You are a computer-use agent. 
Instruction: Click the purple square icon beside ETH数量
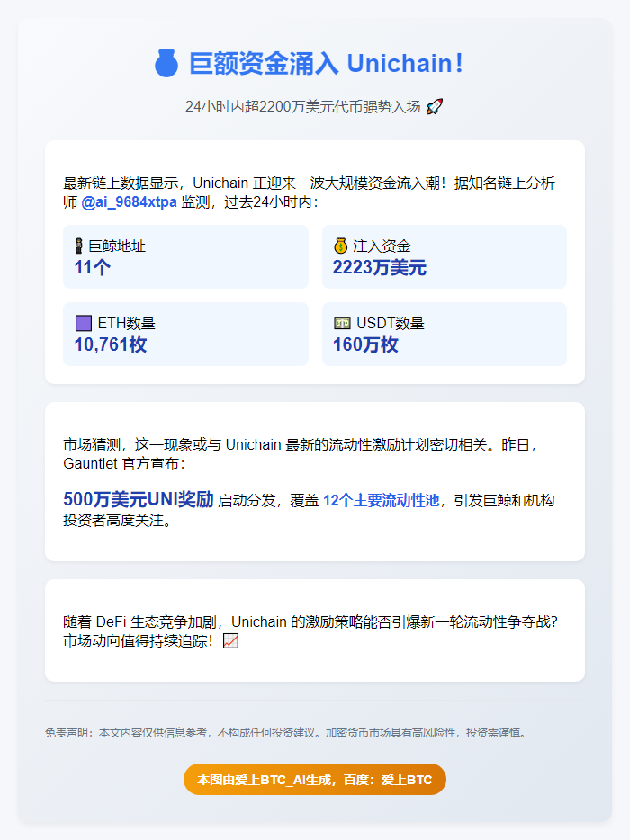pos(84,323)
